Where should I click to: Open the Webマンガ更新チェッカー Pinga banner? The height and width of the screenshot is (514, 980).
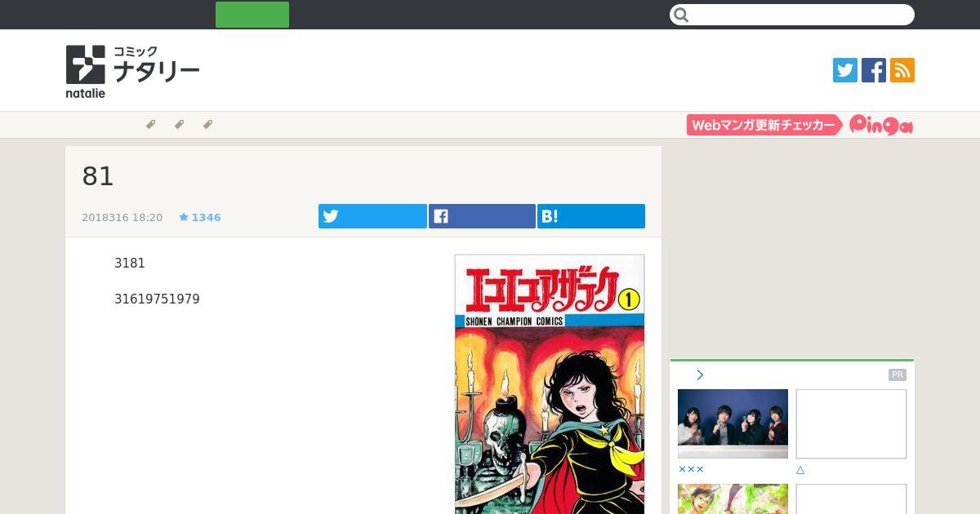[x=800, y=125]
